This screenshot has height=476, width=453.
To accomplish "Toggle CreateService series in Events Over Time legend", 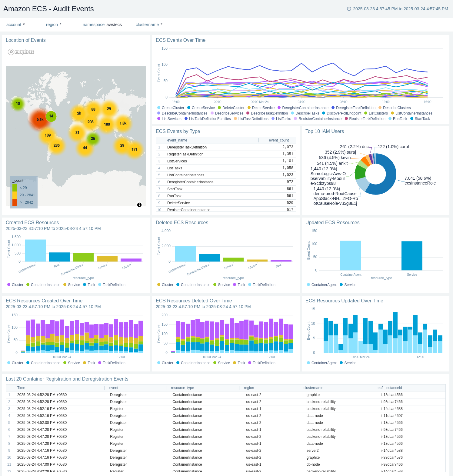I will click(x=201, y=108).
